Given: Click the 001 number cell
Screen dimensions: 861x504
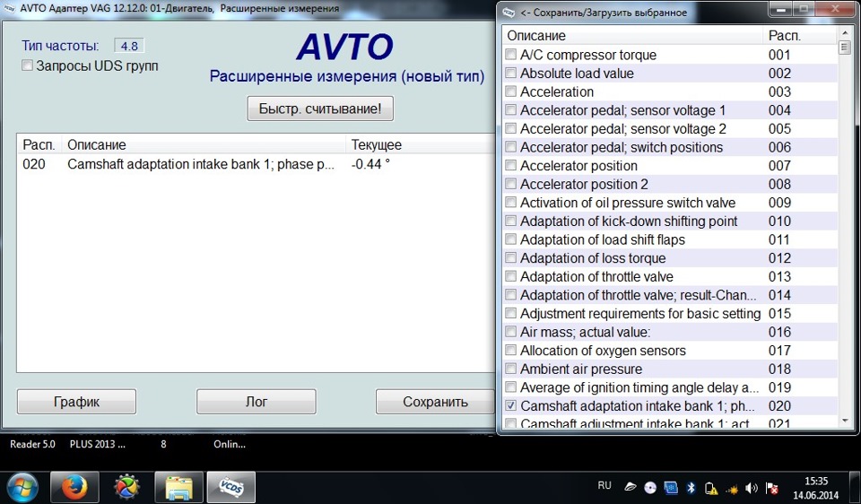Looking at the screenshot, I should pyautogui.click(x=779, y=55).
